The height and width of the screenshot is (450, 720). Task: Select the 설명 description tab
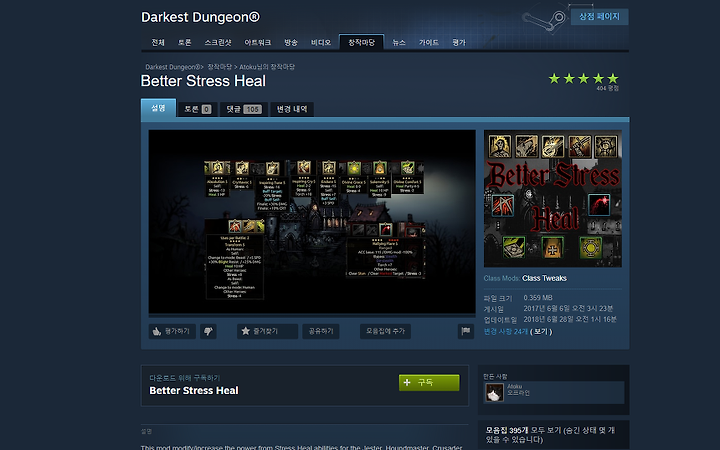pyautogui.click(x=158, y=108)
